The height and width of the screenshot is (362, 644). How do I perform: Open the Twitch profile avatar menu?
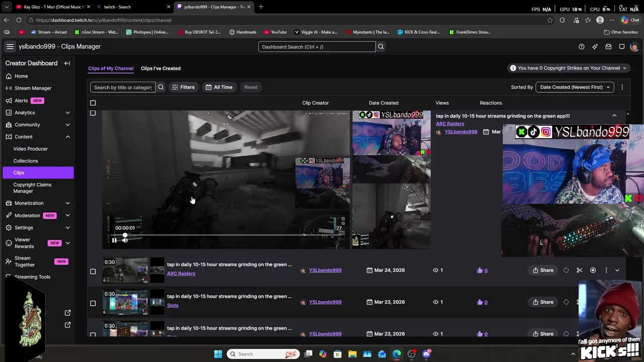click(634, 47)
